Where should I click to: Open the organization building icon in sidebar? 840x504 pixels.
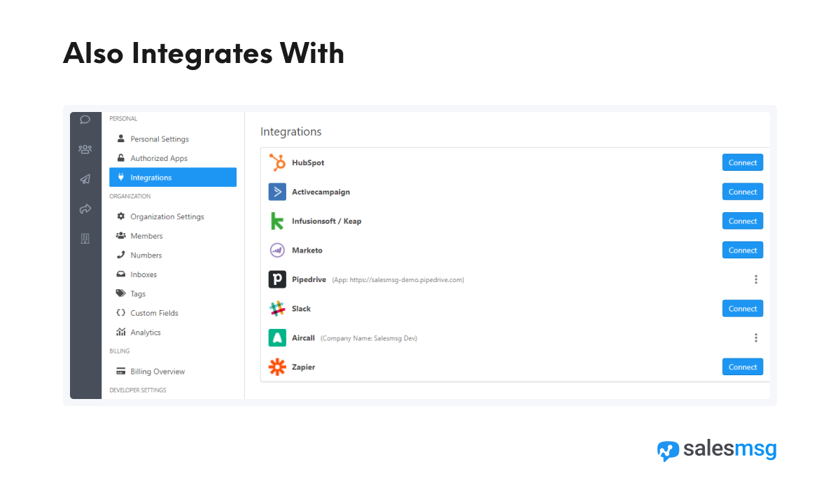[85, 239]
